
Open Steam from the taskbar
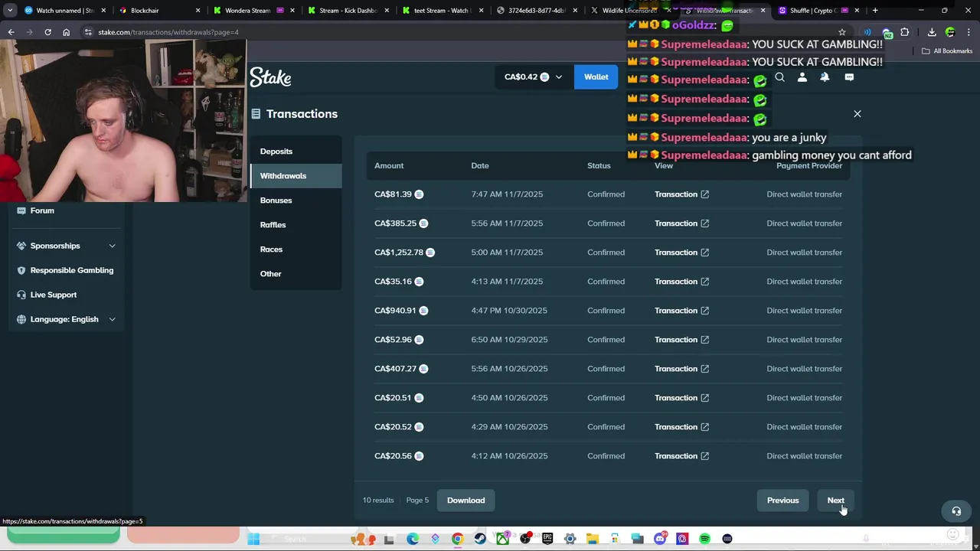[480, 539]
